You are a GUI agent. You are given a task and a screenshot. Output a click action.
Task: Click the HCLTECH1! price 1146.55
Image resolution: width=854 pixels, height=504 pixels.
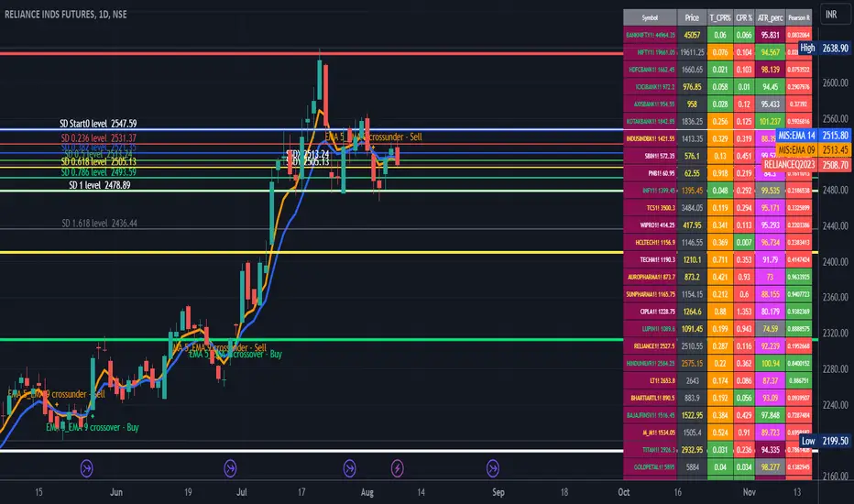692,243
